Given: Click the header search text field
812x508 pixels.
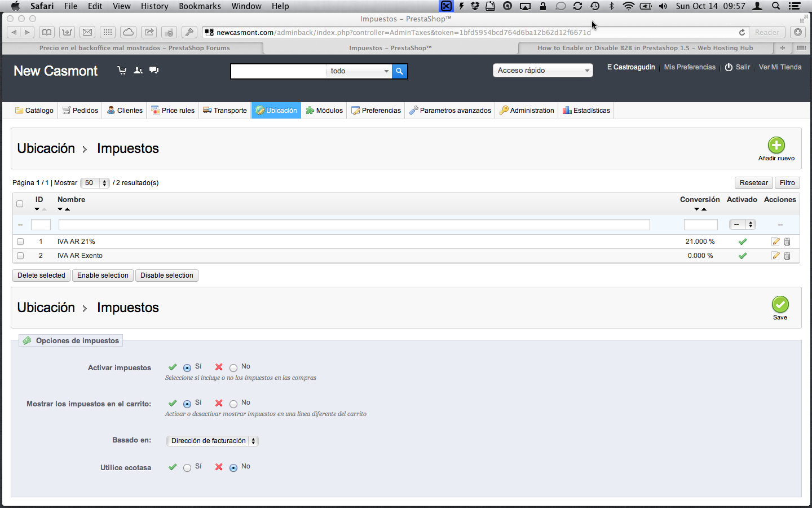Looking at the screenshot, I should (x=279, y=71).
